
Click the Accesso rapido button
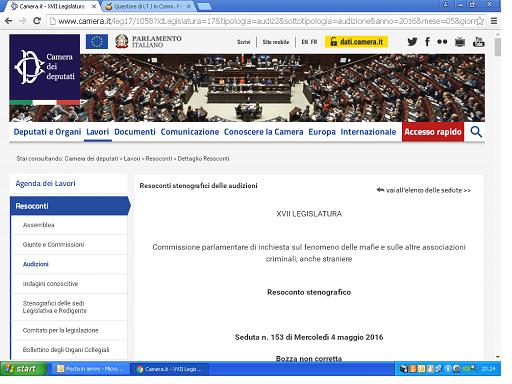433,132
